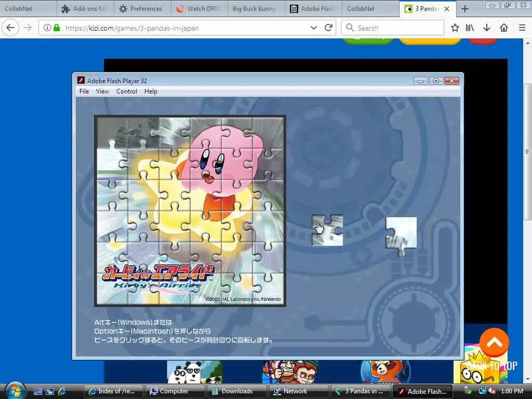Minimize the Adobe Flash Player window
This screenshot has width=532, height=399.
point(420,81)
